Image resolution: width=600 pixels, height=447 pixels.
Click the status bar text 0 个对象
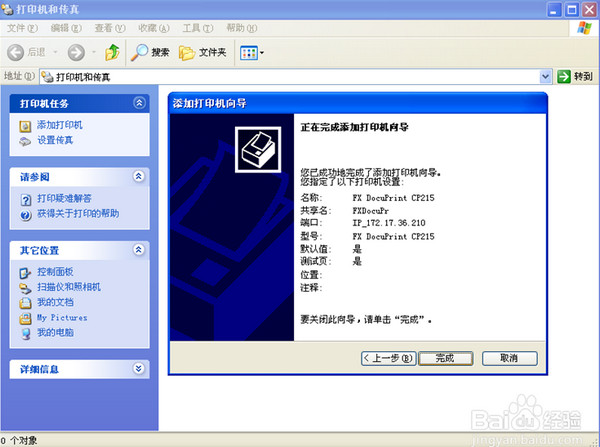pyautogui.click(x=19, y=441)
